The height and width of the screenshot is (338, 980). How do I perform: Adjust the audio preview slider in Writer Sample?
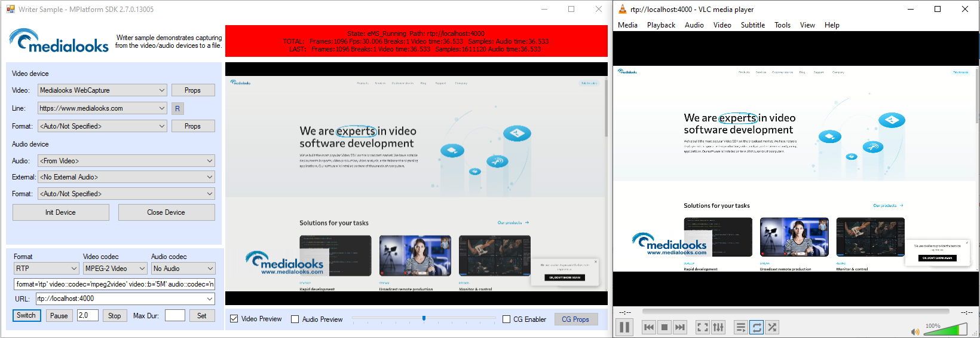pyautogui.click(x=424, y=319)
